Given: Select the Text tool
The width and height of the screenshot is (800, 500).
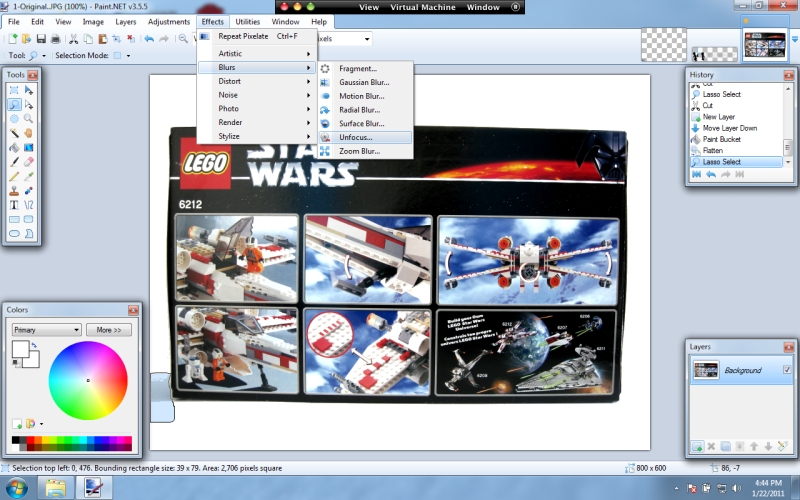Looking at the screenshot, I should point(14,205).
